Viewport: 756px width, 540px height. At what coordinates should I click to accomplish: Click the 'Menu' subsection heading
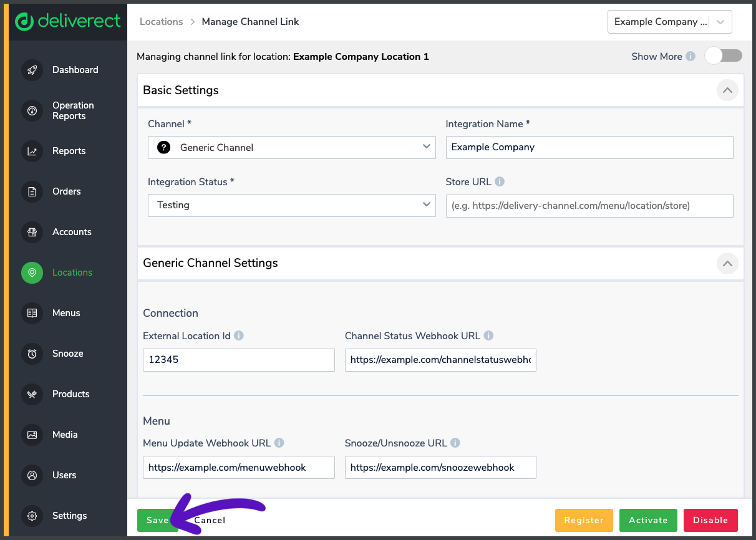(157, 421)
